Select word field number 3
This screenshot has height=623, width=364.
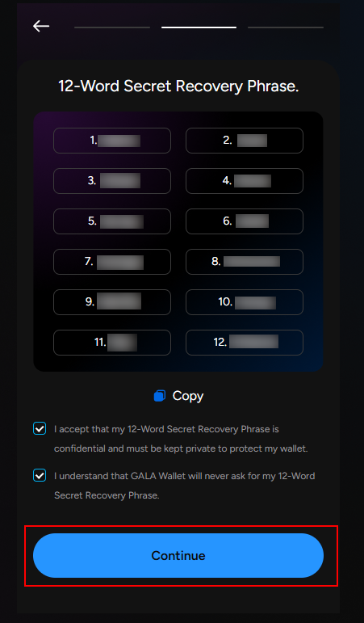[112, 181]
